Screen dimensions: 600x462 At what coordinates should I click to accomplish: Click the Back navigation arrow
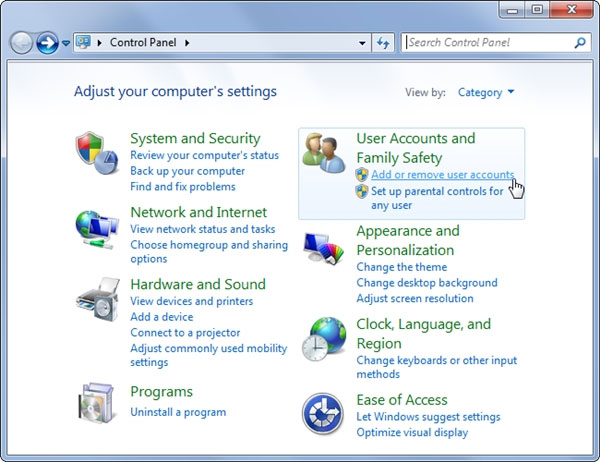tap(21, 42)
